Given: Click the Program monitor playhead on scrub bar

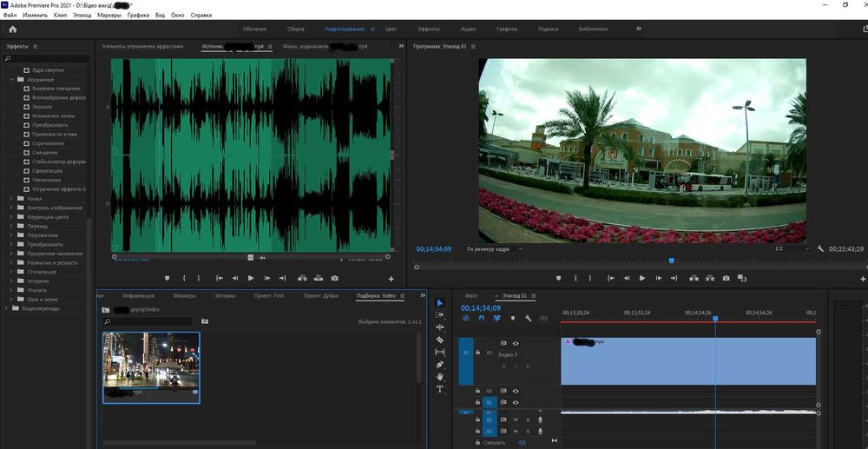Looking at the screenshot, I should pyautogui.click(x=671, y=261).
